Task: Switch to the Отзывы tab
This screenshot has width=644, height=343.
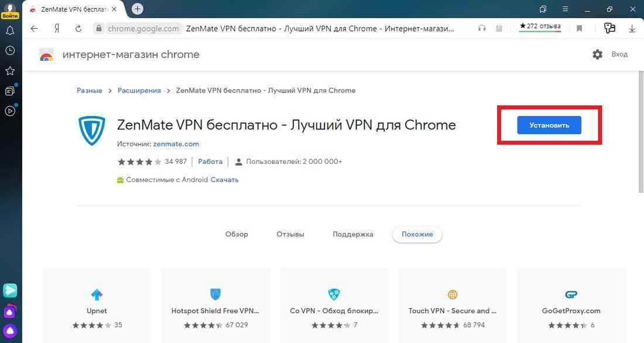Action: (290, 234)
